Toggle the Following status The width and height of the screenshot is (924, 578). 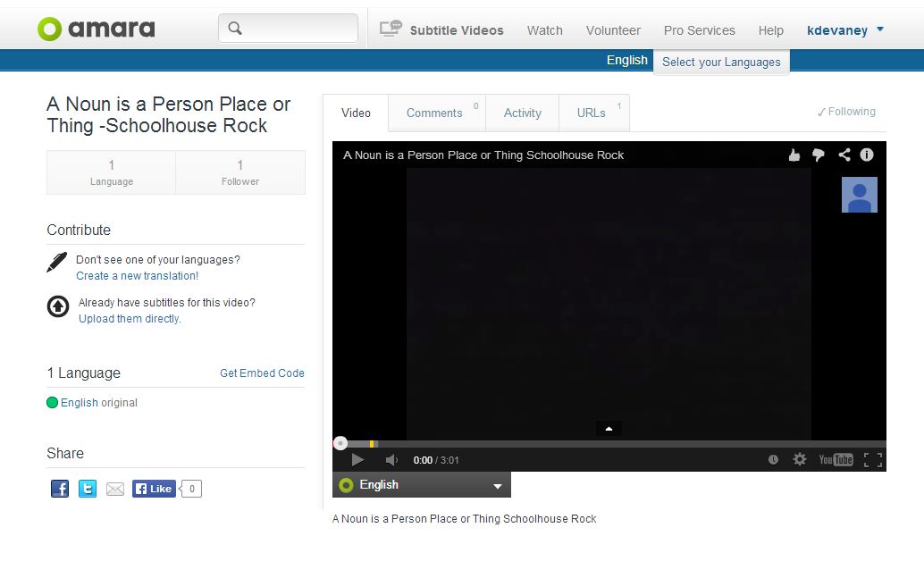tap(846, 112)
